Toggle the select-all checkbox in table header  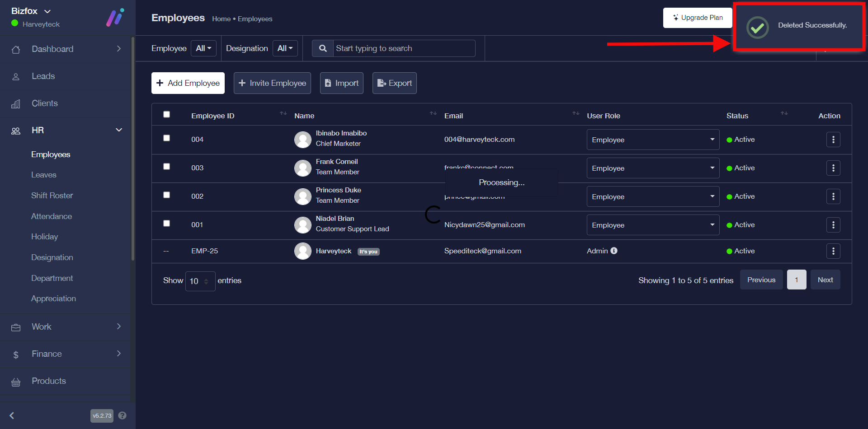coord(166,115)
